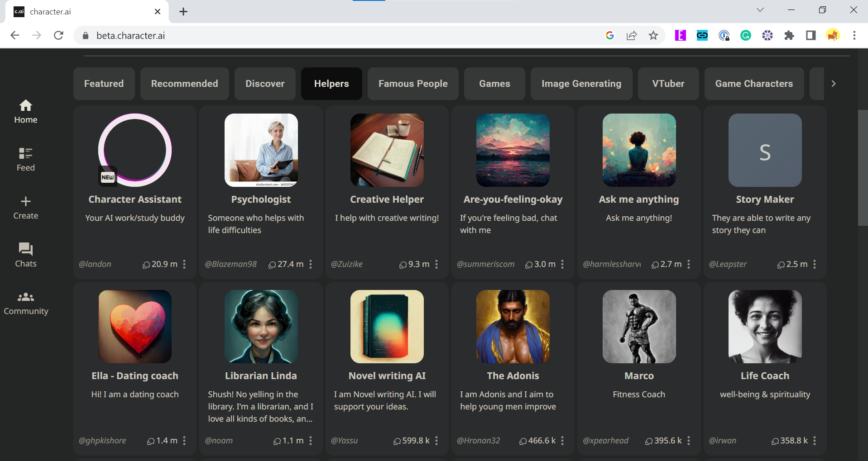Open options menu for the Story Maker card

(x=815, y=264)
